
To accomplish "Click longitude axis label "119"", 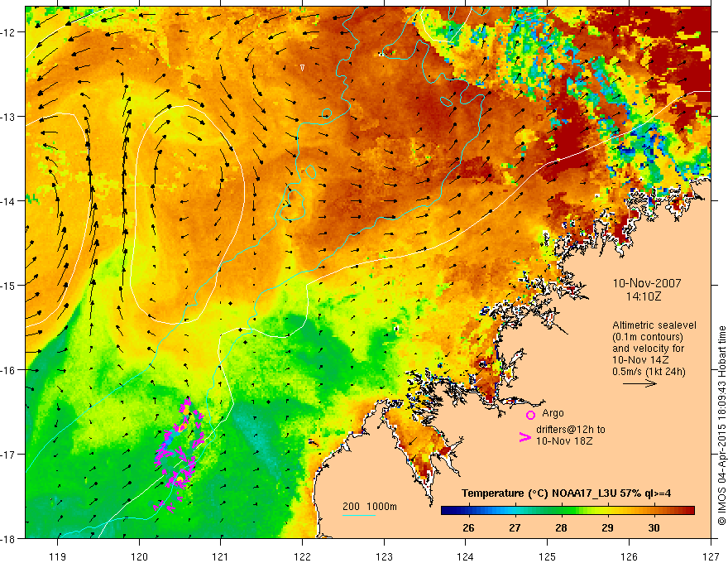I will pyautogui.click(x=58, y=557).
